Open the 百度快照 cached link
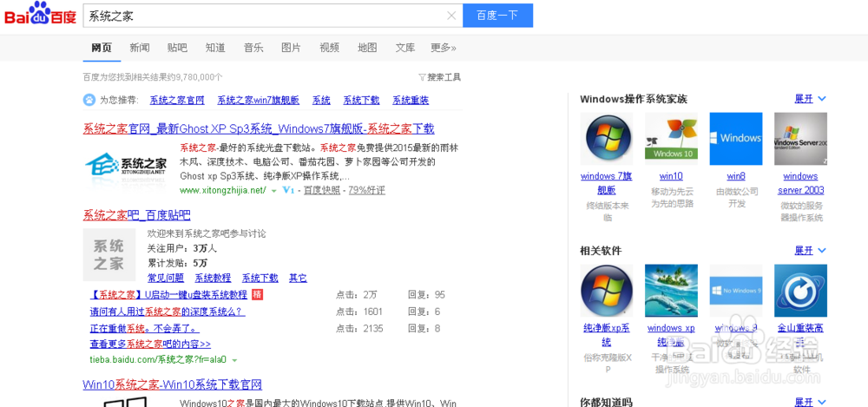The height and width of the screenshot is (407, 868). tap(321, 191)
